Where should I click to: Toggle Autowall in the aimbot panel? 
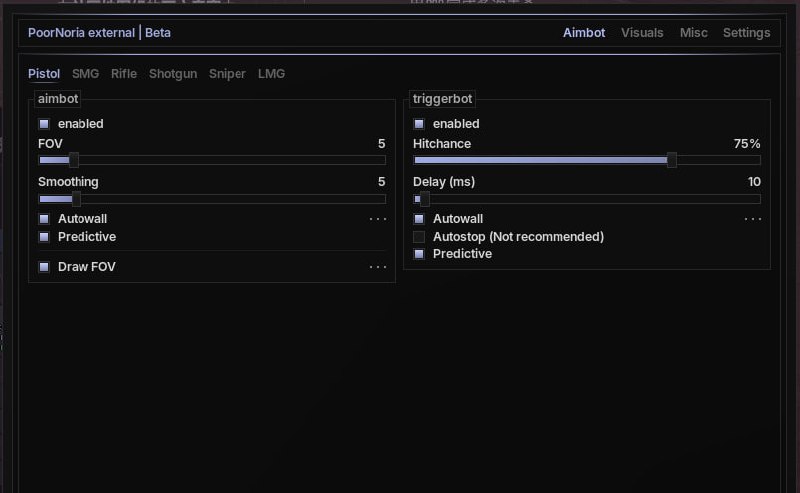tap(44, 219)
